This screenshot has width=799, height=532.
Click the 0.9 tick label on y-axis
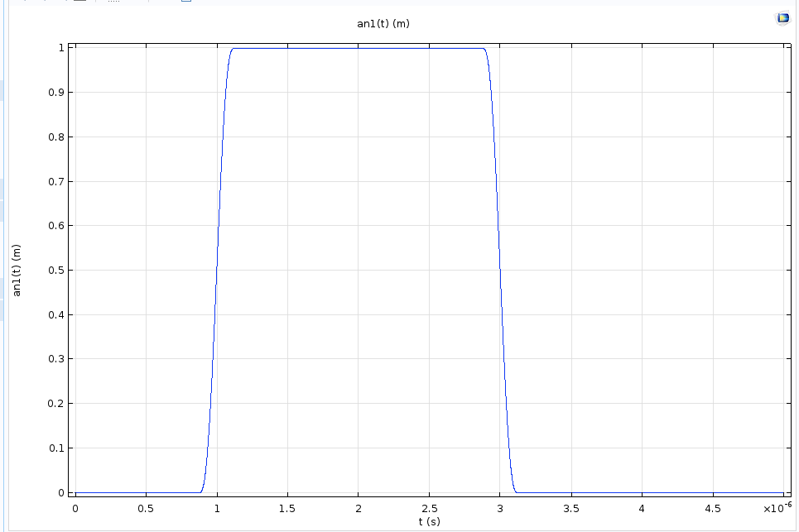(55, 93)
